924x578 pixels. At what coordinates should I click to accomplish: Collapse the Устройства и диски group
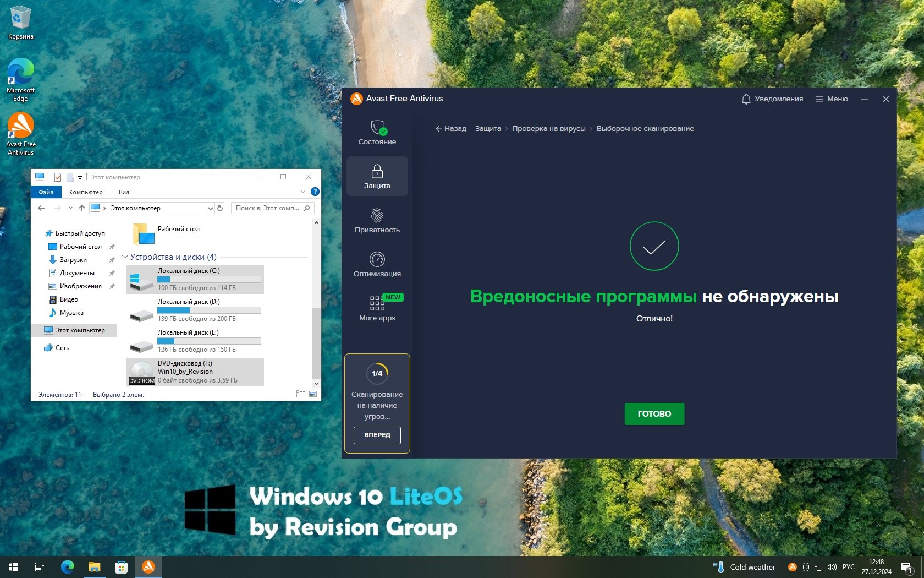(x=125, y=257)
